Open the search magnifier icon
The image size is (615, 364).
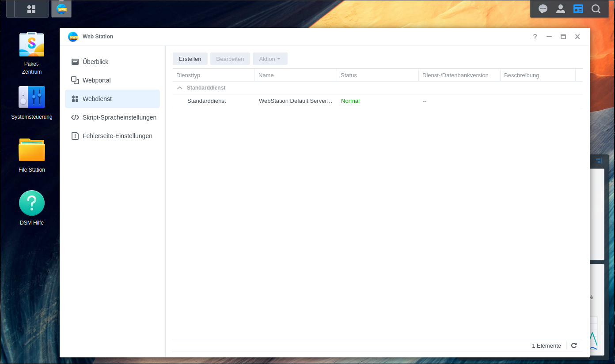596,9
